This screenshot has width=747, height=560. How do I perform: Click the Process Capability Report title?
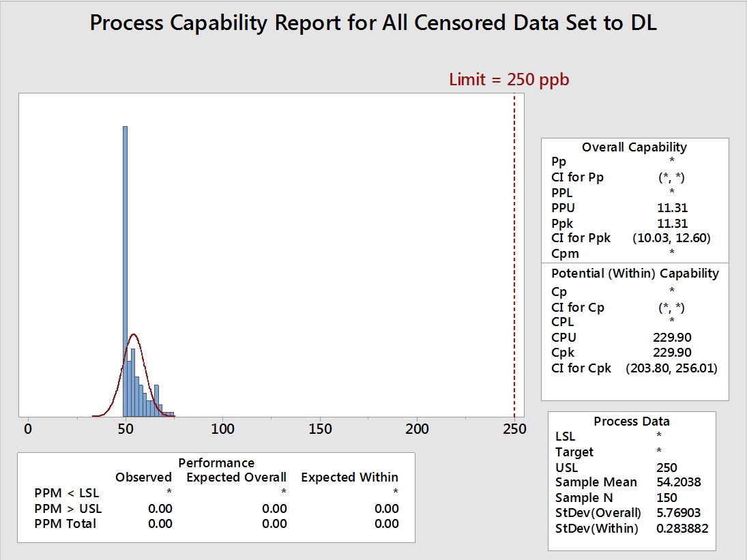coord(373,23)
